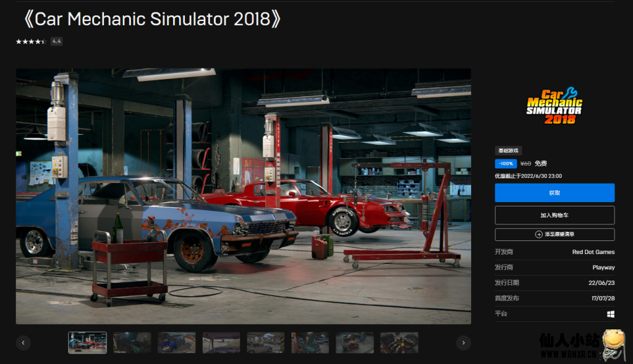Click the 首度发布 label
The width and height of the screenshot is (633, 364).
click(x=507, y=298)
